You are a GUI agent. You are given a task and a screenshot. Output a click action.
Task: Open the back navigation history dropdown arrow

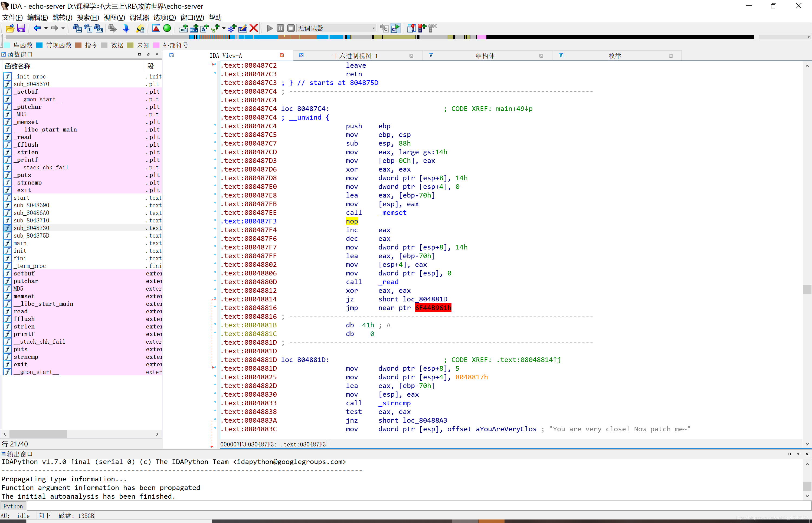(x=46, y=28)
